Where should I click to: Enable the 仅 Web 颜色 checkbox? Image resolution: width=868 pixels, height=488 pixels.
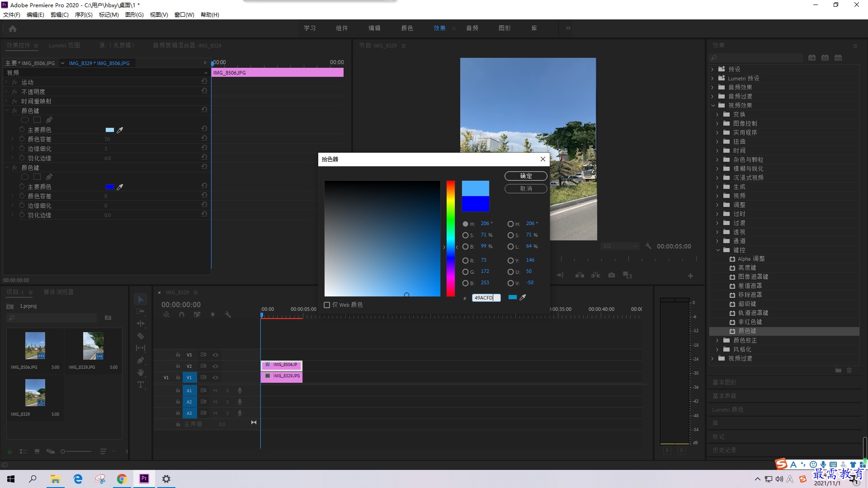[327, 305]
